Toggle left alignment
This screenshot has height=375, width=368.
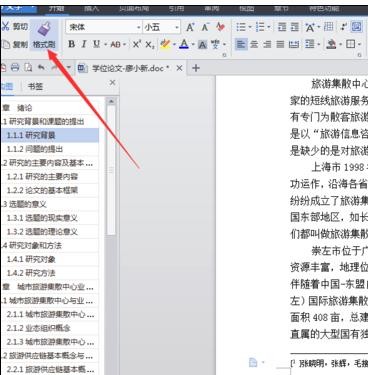(241, 44)
